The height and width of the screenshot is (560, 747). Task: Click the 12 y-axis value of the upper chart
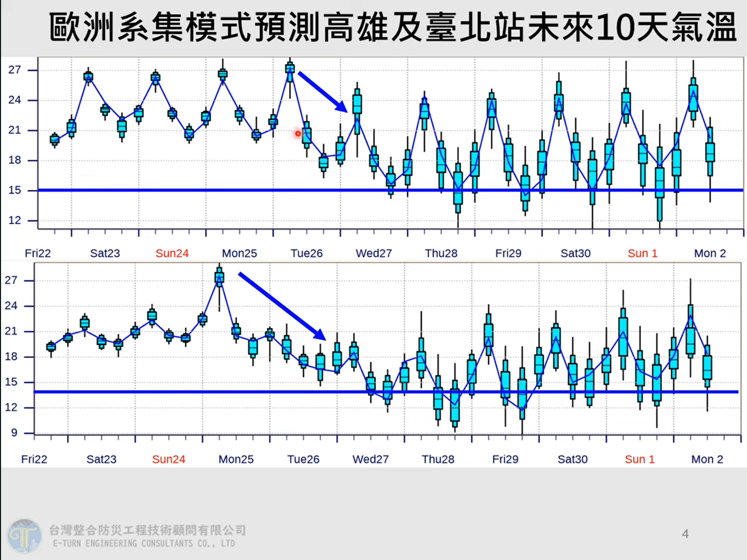coord(15,220)
